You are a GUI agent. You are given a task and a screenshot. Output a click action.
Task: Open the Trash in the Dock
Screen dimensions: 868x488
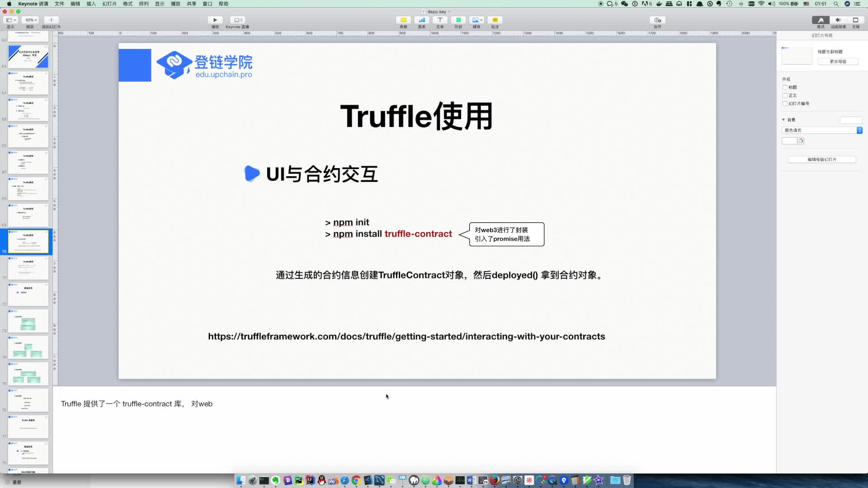coord(627,480)
